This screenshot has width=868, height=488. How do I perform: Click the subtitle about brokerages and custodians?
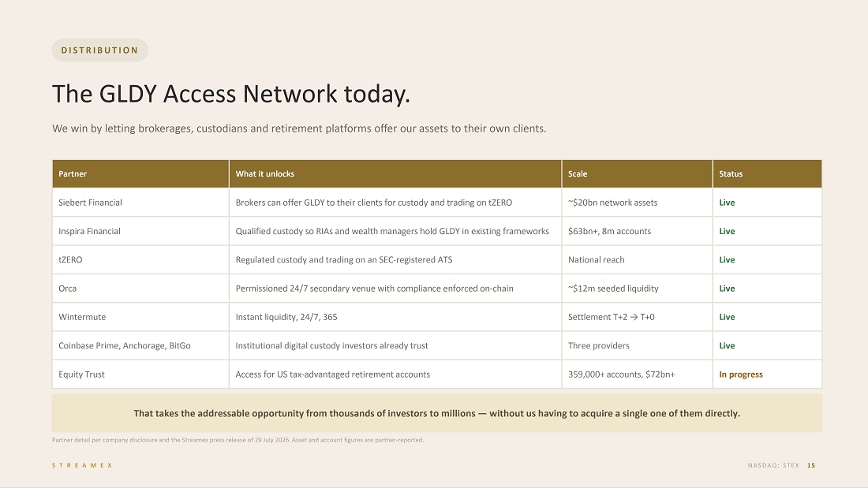coord(299,129)
